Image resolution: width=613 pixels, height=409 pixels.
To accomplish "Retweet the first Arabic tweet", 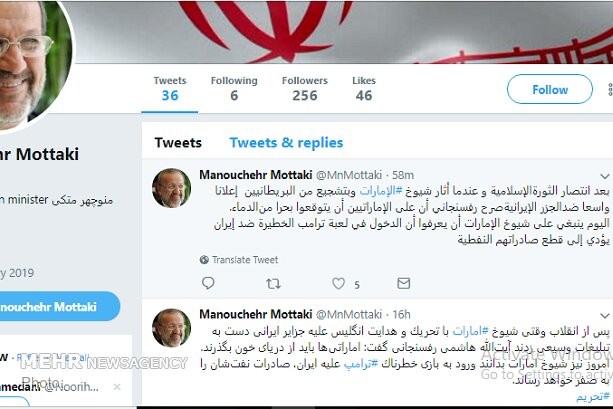I will click(273, 283).
